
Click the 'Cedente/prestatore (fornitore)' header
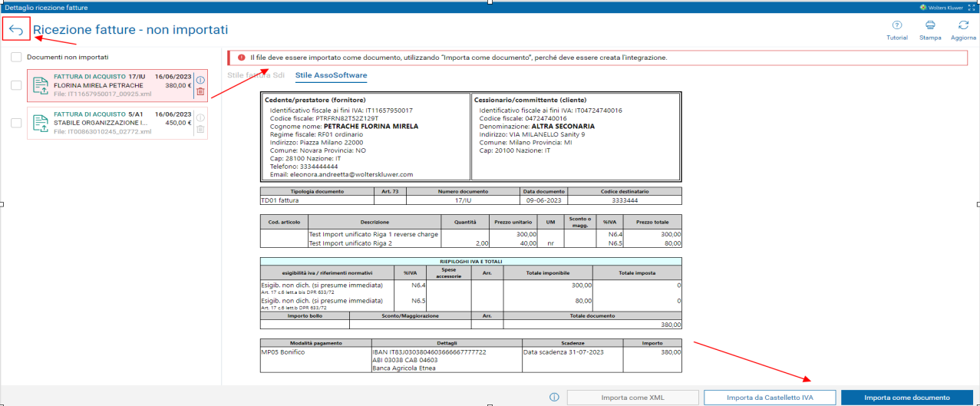(x=315, y=100)
